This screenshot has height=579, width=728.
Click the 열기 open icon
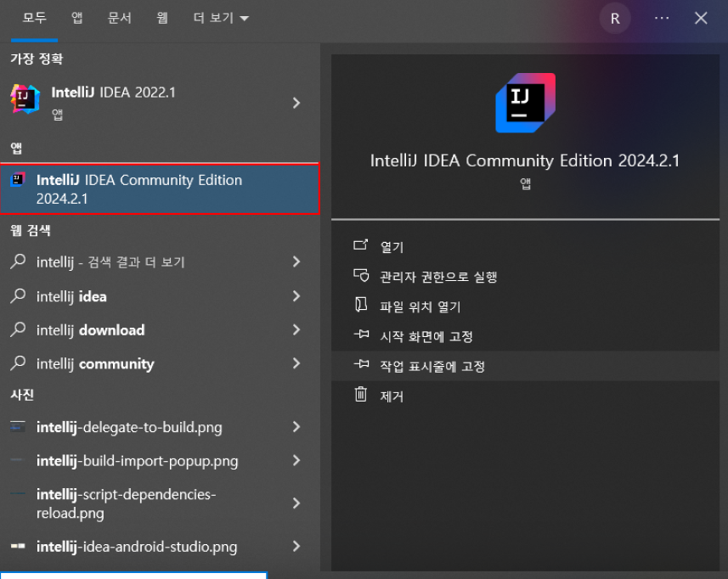pos(361,245)
